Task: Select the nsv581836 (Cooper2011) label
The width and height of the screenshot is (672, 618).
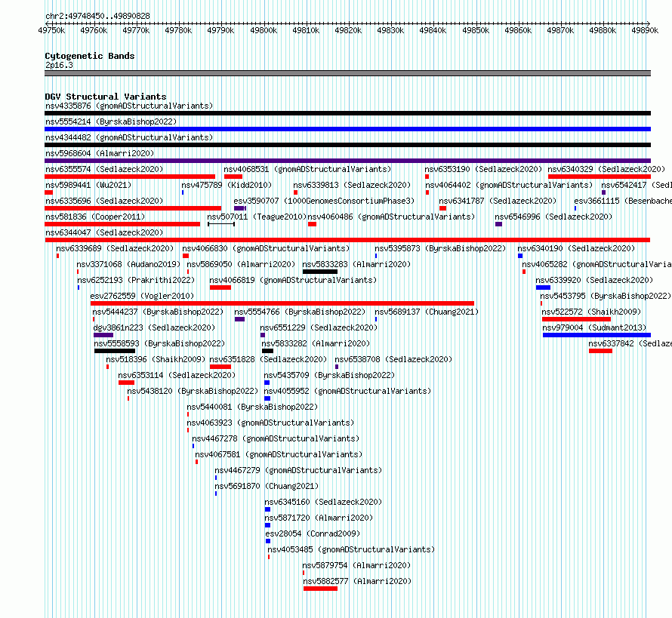Action: click(x=95, y=217)
